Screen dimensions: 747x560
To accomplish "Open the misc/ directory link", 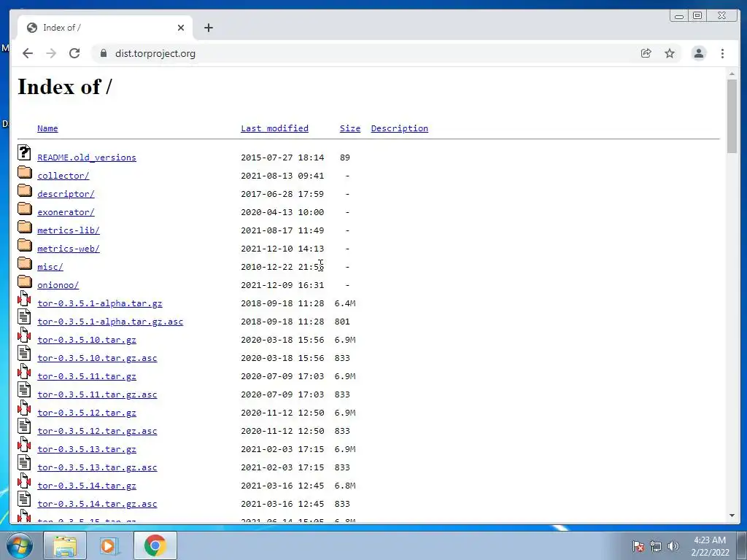I will point(50,267).
